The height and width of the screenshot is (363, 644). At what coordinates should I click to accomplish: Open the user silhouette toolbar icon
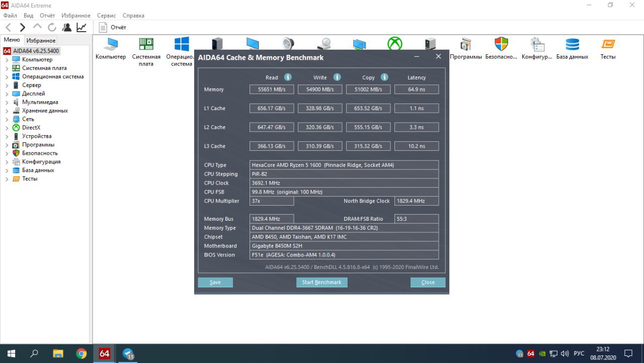pyautogui.click(x=66, y=27)
